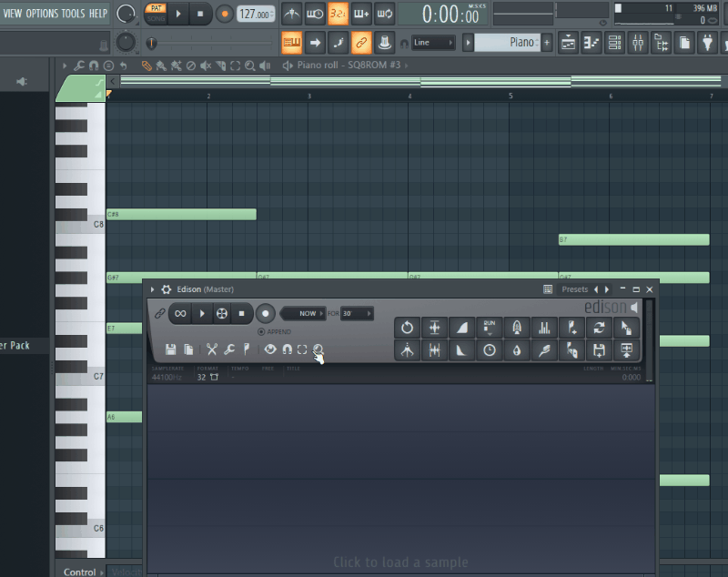Open the Edison Presets menu
The height and width of the screenshot is (577, 728).
pyautogui.click(x=575, y=289)
